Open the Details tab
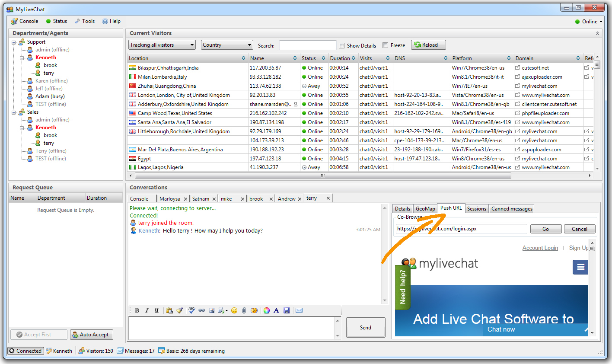The width and height of the screenshot is (612, 364). [x=402, y=209]
